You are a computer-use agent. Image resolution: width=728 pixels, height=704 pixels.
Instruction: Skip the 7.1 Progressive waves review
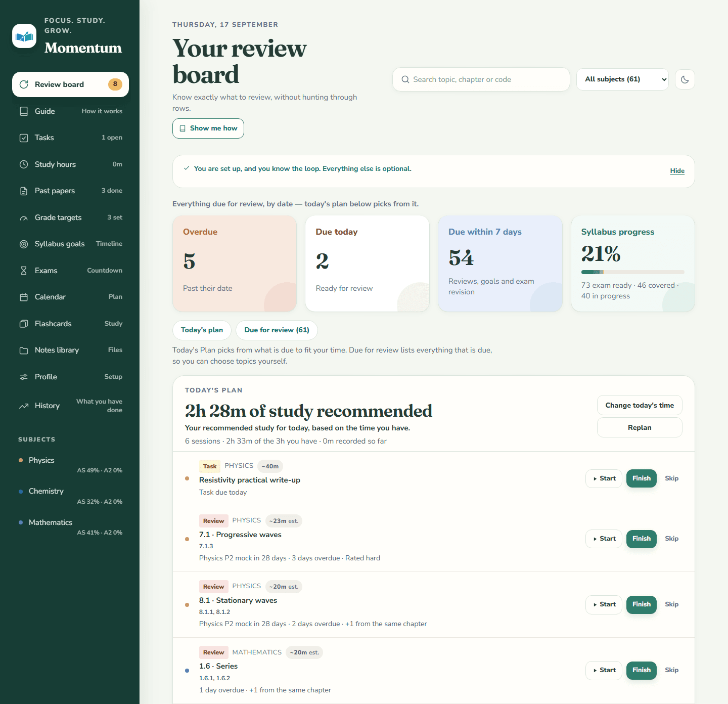click(671, 539)
